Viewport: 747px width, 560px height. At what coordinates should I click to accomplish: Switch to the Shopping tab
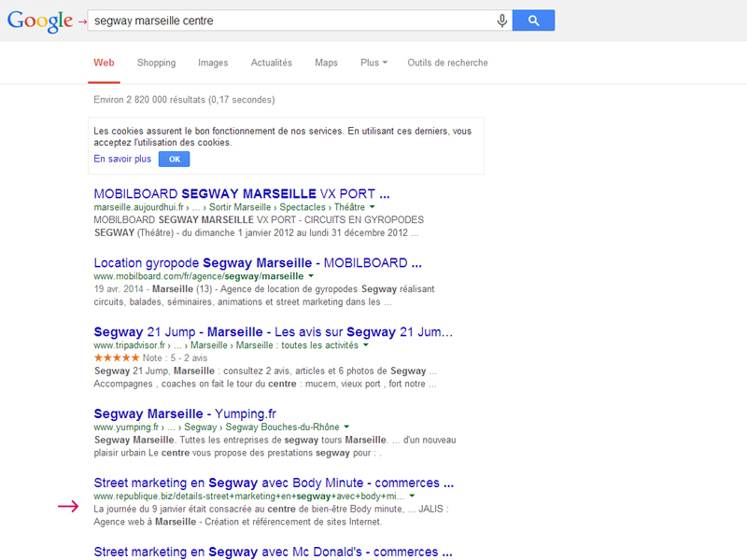point(156,63)
